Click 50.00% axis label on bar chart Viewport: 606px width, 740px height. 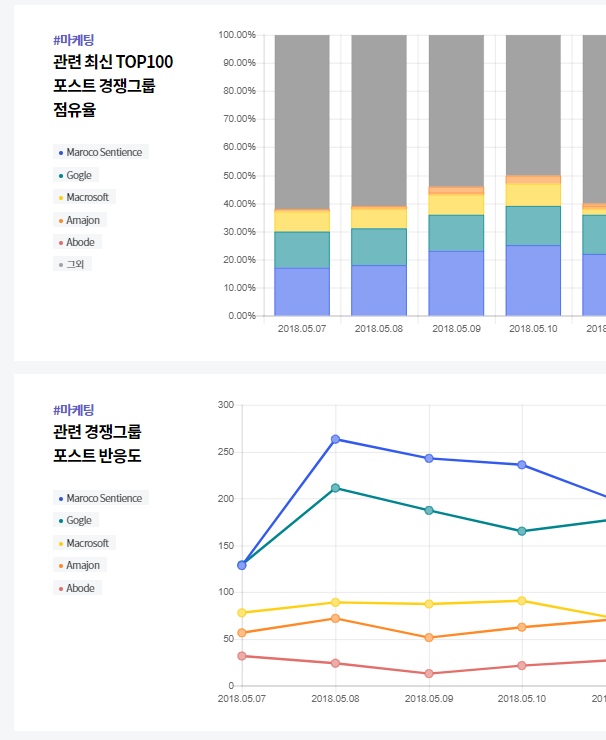click(x=239, y=176)
